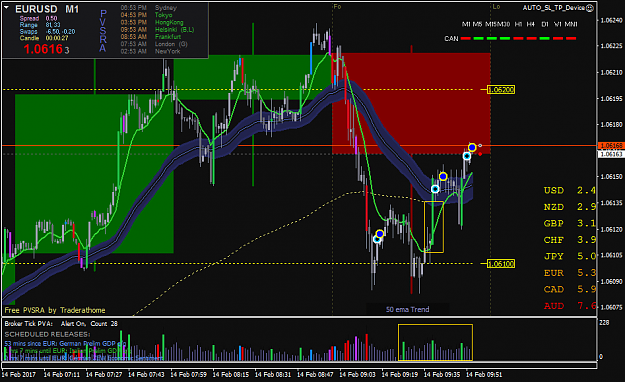
Task: Click the Frankfurt session row
Action: coord(151,37)
